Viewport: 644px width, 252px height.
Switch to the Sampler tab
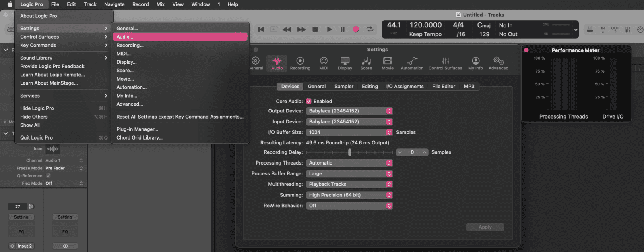[x=344, y=86]
